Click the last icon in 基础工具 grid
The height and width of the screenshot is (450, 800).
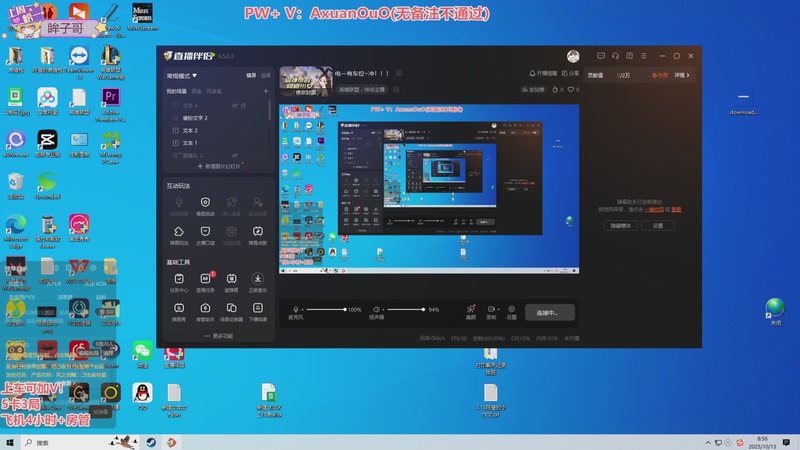click(x=258, y=308)
